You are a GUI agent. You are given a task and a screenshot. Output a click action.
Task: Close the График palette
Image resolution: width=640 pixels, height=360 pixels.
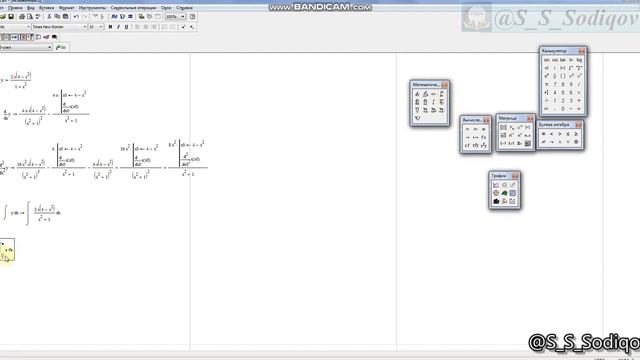tap(515, 176)
